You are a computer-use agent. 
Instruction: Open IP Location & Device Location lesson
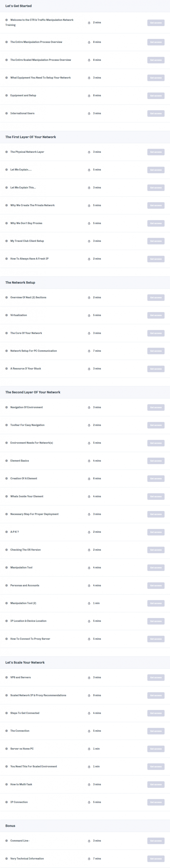[x=28, y=621]
